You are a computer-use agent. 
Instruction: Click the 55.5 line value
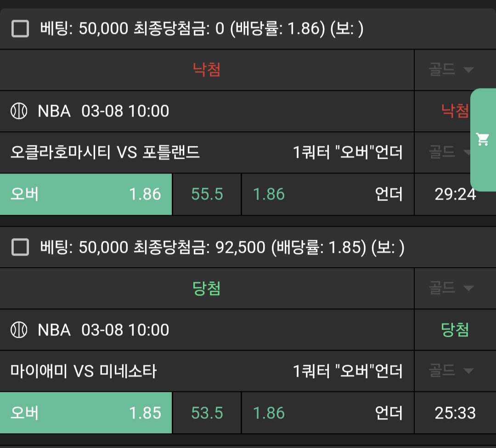click(207, 194)
